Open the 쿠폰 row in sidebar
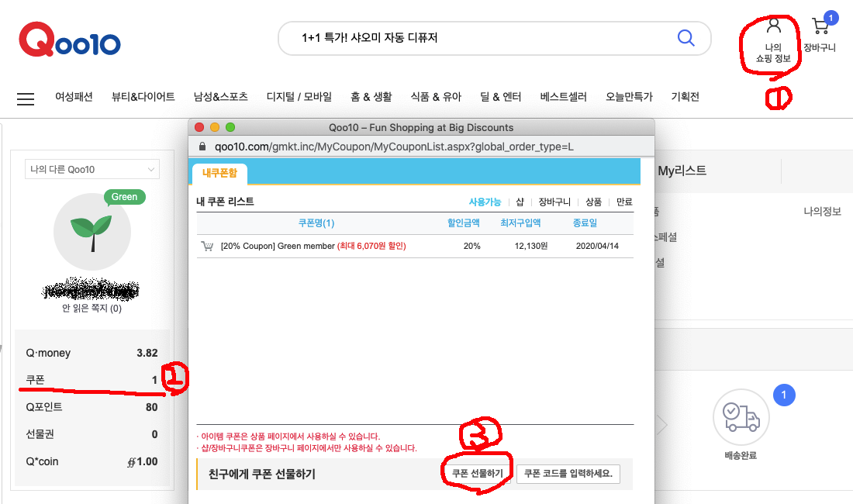This screenshot has height=504, width=853. click(x=92, y=380)
